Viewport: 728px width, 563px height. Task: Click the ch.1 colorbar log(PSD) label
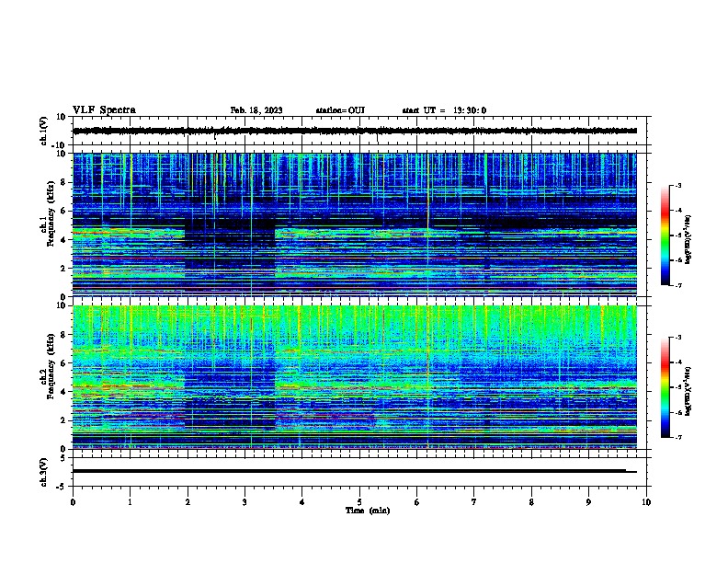(688, 239)
